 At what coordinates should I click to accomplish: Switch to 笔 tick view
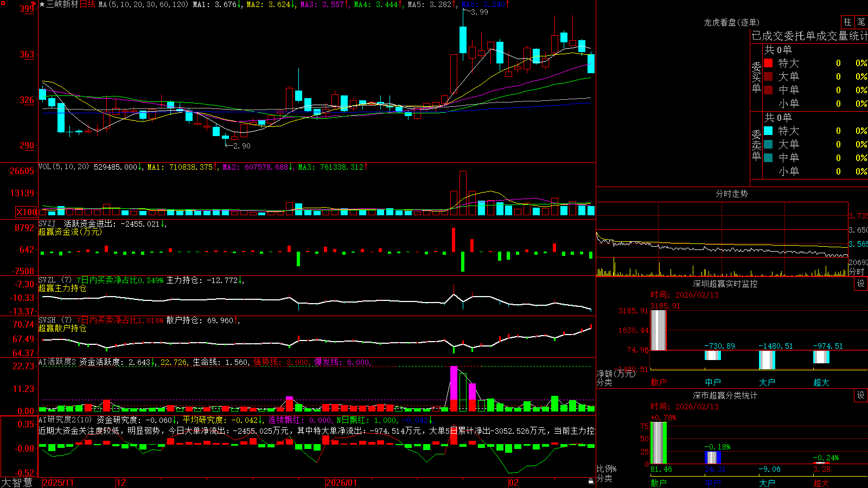tap(861, 22)
